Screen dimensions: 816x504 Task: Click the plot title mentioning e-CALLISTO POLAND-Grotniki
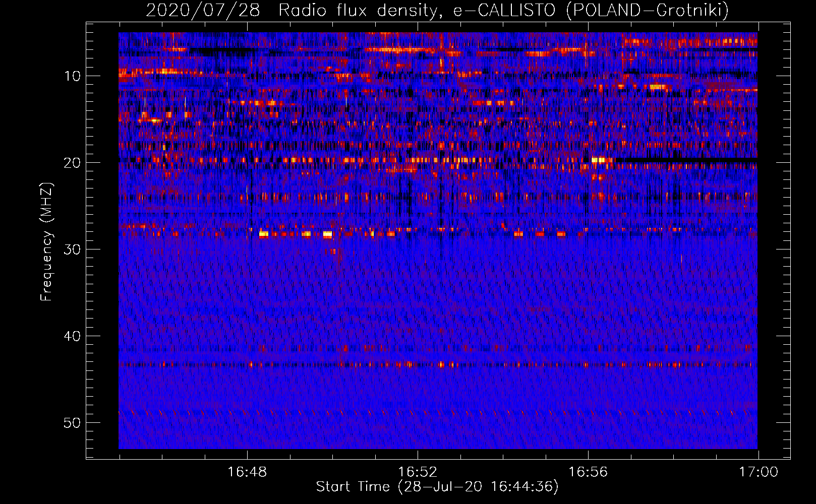click(x=437, y=10)
